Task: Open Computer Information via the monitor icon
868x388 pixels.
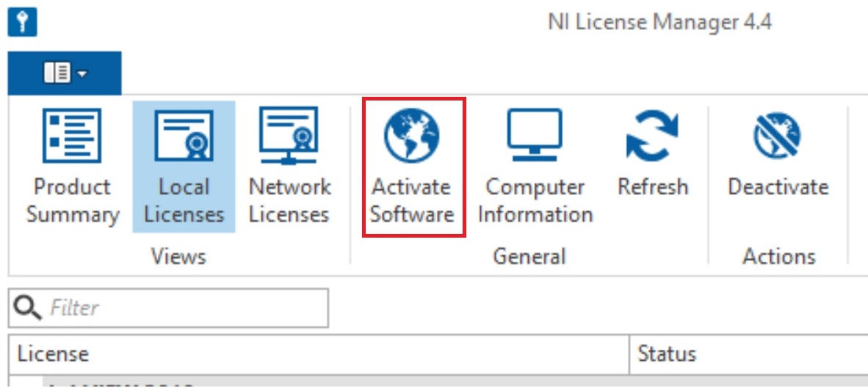Action: coord(535,166)
